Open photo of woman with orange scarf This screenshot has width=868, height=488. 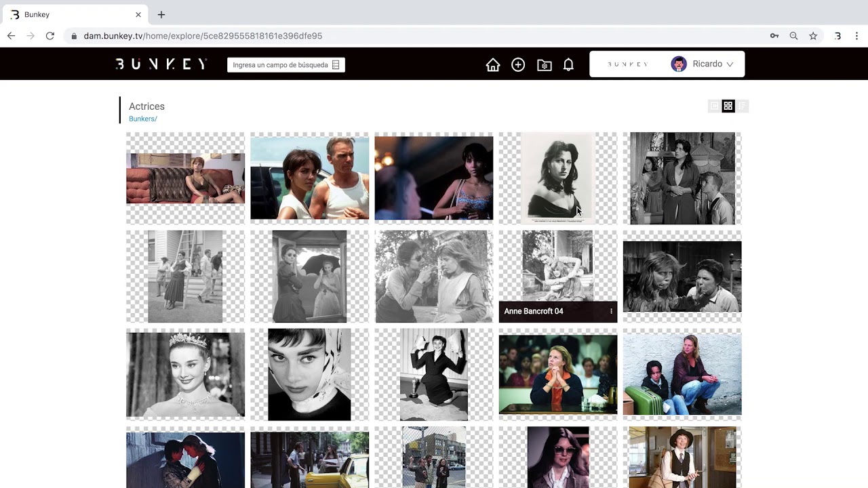[x=558, y=374]
